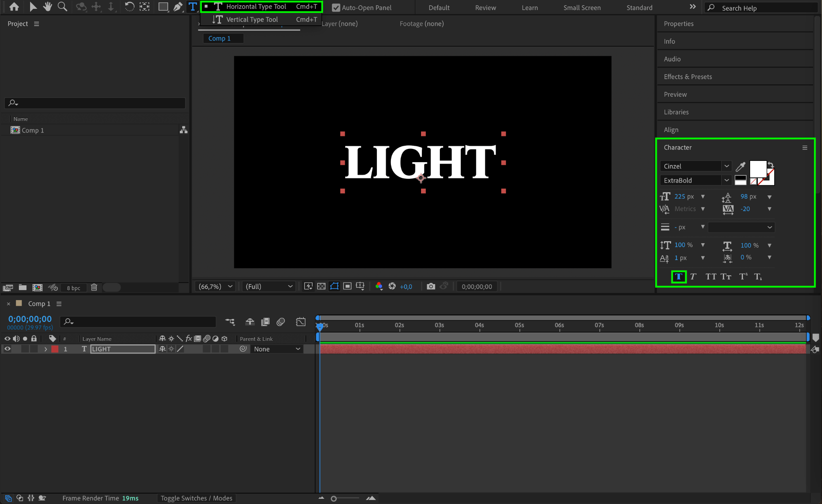Switch to the Learn workspace
Image resolution: width=822 pixels, height=504 pixels.
(x=529, y=8)
